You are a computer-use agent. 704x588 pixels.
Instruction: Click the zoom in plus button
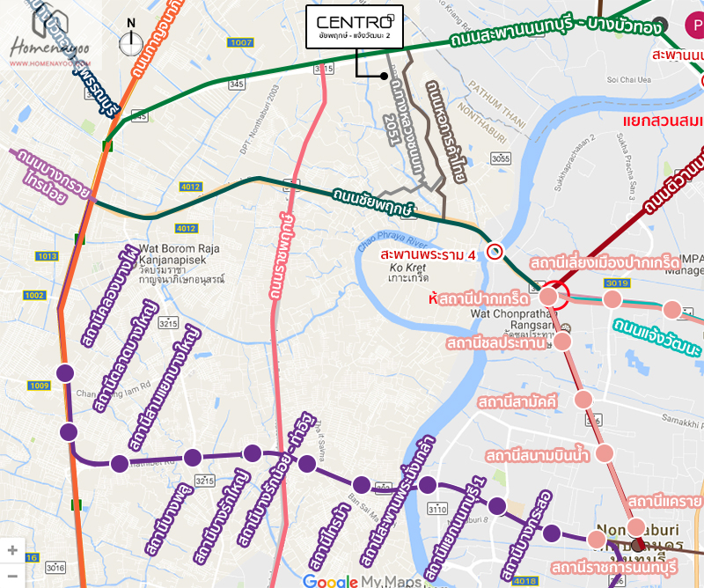point(12,550)
